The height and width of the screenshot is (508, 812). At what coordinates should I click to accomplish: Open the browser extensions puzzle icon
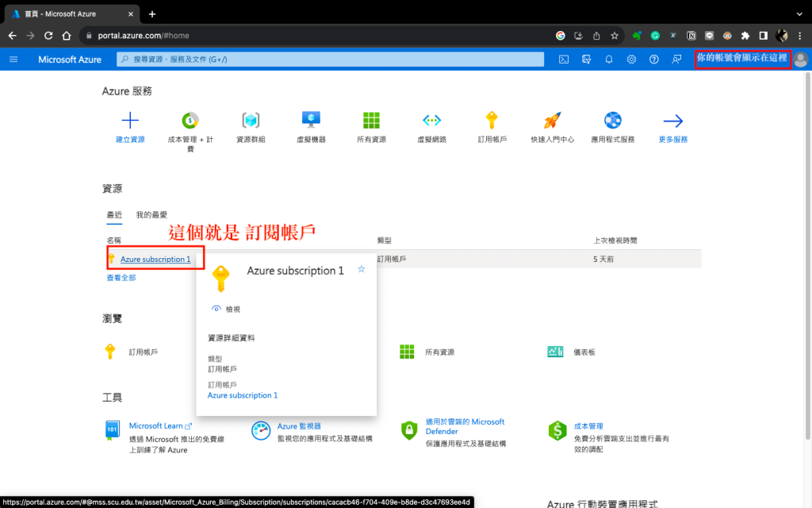pos(745,36)
